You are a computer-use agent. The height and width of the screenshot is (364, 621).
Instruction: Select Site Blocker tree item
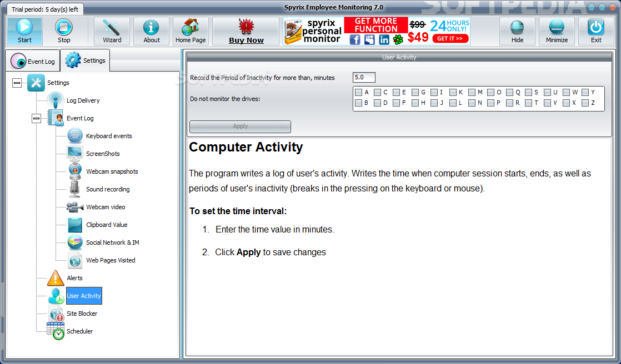coord(82,314)
